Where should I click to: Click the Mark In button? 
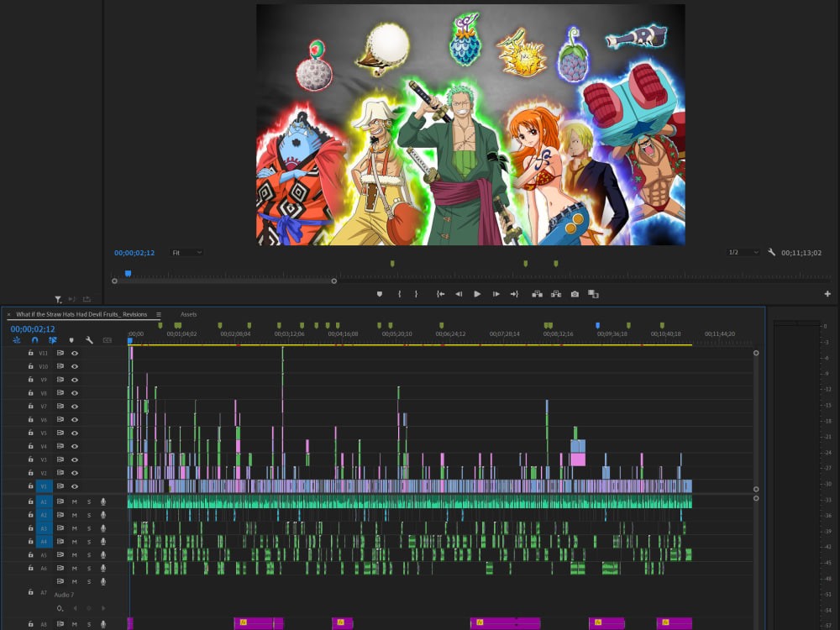(x=401, y=294)
